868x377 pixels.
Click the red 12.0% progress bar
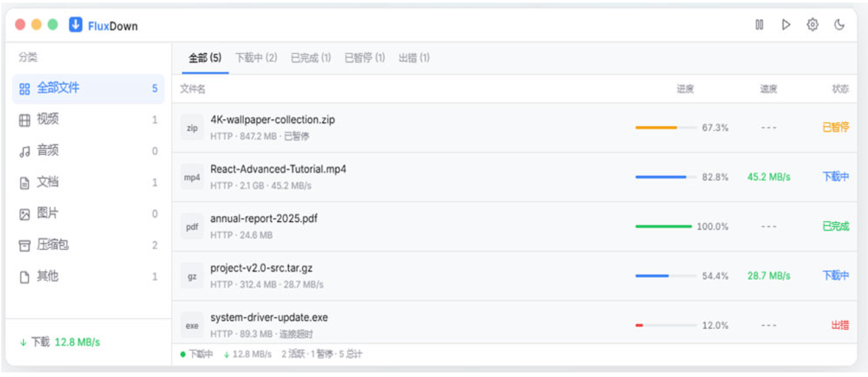[x=666, y=325]
